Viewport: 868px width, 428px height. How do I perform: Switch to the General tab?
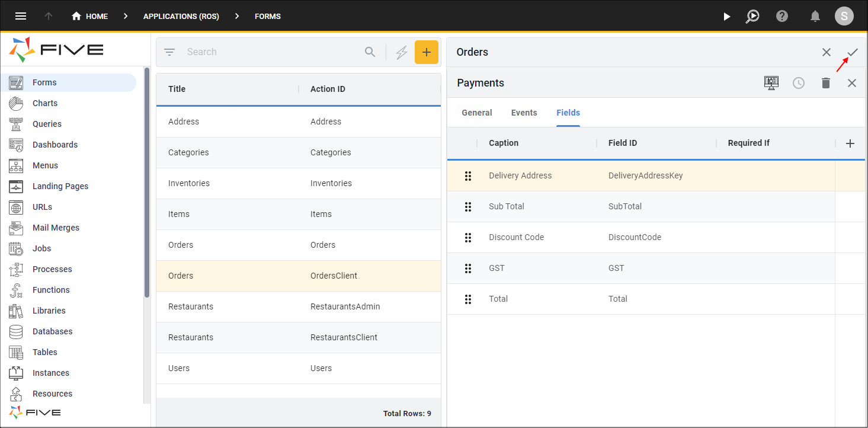477,113
